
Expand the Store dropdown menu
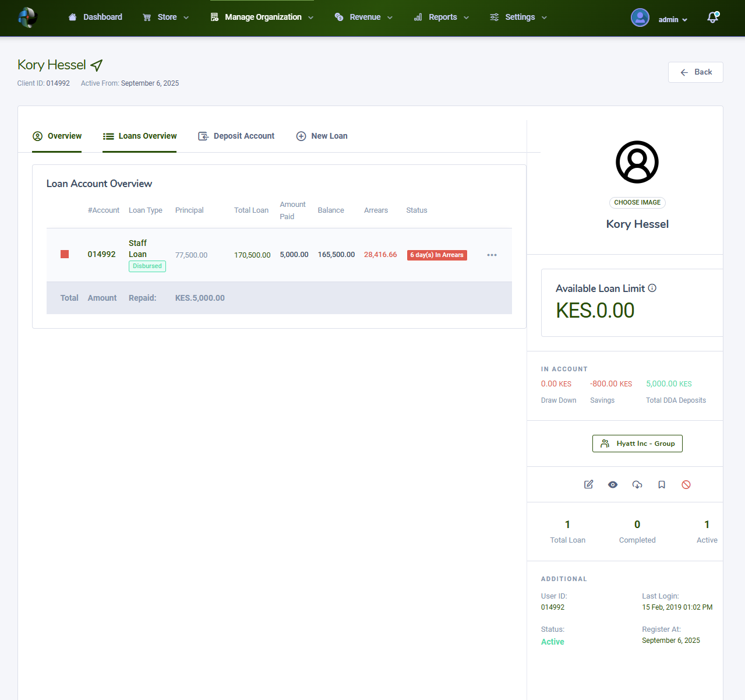[166, 17]
